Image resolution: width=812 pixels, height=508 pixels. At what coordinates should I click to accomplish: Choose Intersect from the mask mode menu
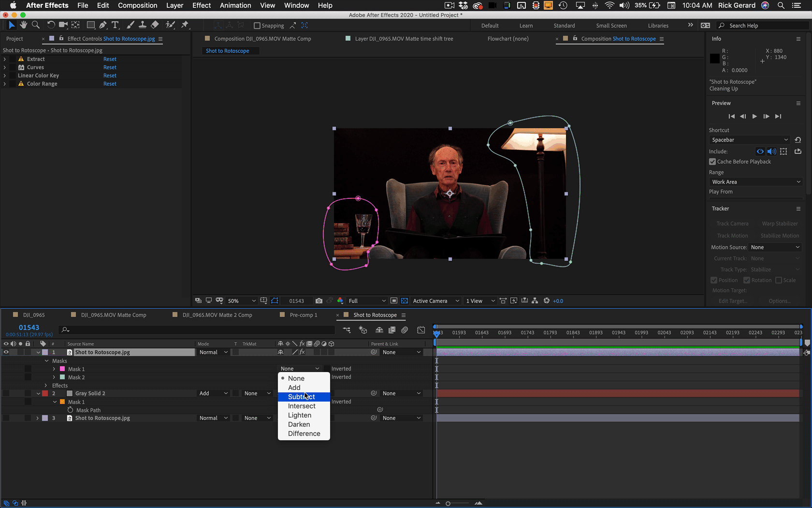coord(304,406)
